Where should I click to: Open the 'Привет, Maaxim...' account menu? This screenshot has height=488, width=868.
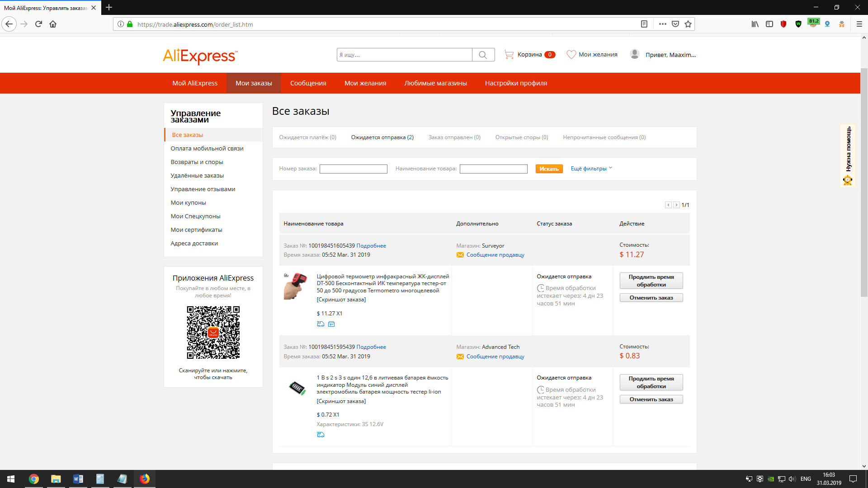(x=670, y=55)
